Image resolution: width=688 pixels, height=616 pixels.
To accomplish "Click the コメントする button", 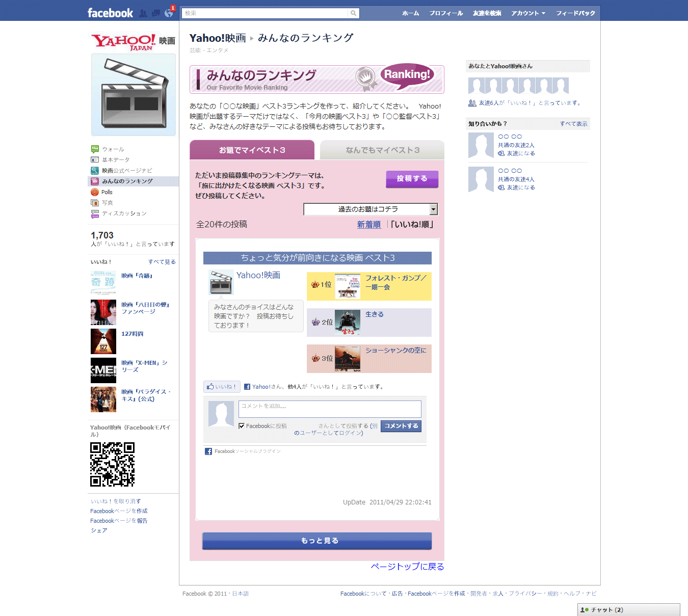I will [401, 426].
